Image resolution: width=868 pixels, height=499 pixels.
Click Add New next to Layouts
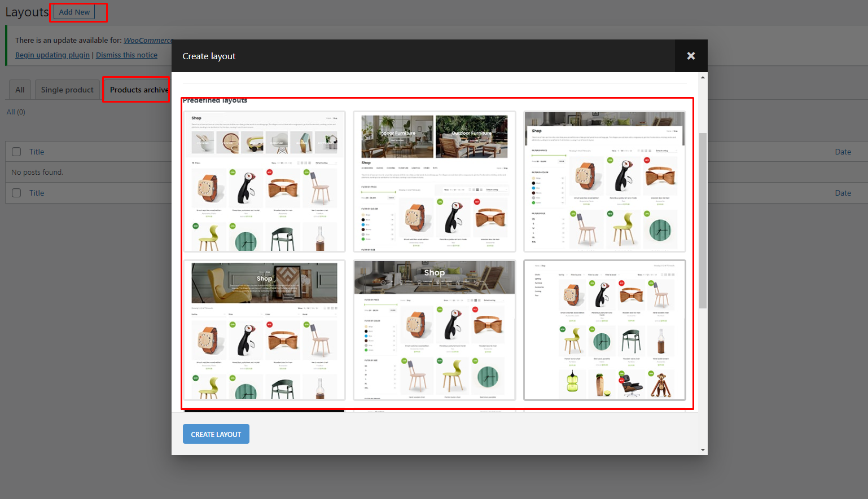[x=74, y=12]
